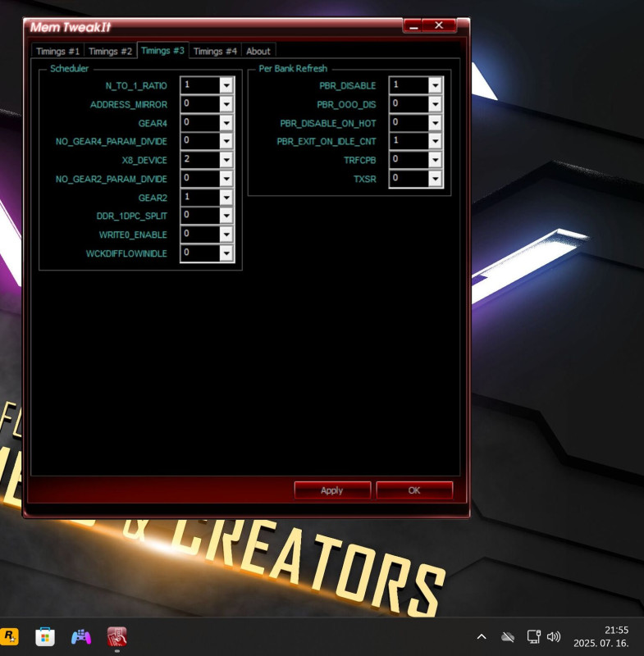Click the Mem TweakIt title bar text
644x656 pixels.
[71, 27]
